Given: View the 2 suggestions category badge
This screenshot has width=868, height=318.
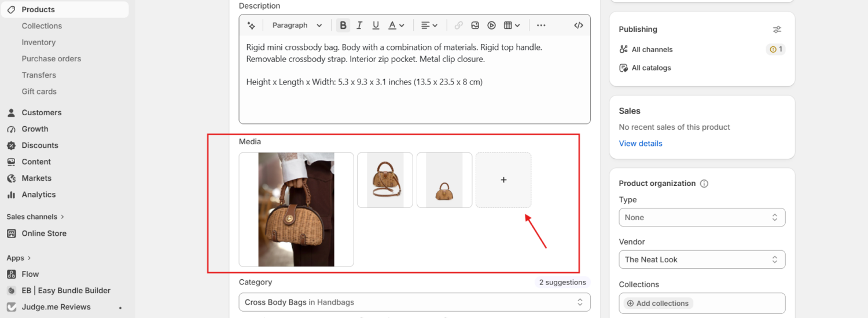Looking at the screenshot, I should click(x=562, y=283).
